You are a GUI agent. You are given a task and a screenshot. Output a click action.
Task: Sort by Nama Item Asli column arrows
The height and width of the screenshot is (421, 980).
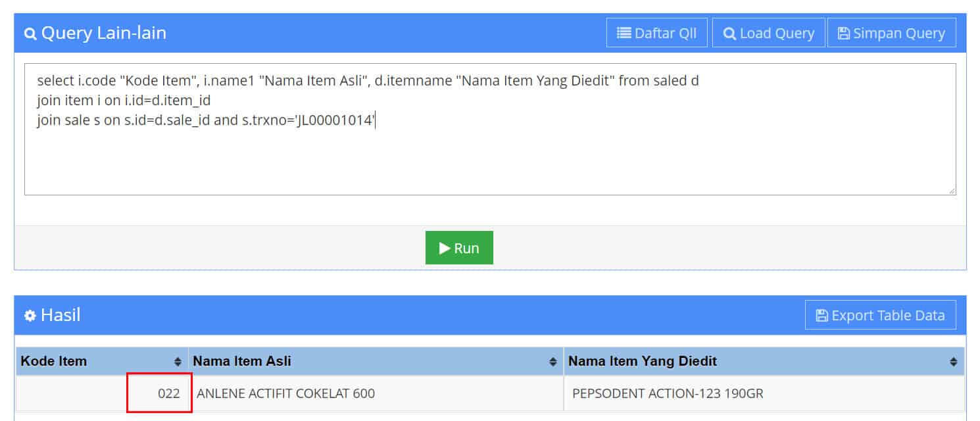(553, 362)
